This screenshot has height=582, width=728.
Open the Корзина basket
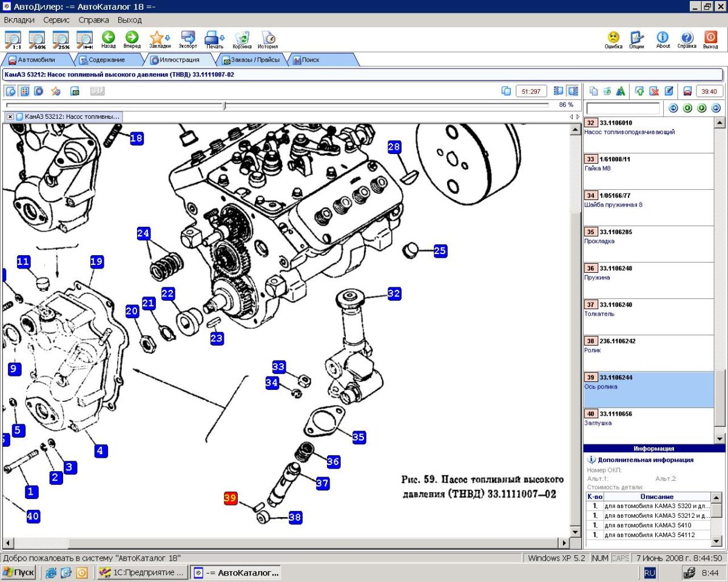tap(242, 40)
